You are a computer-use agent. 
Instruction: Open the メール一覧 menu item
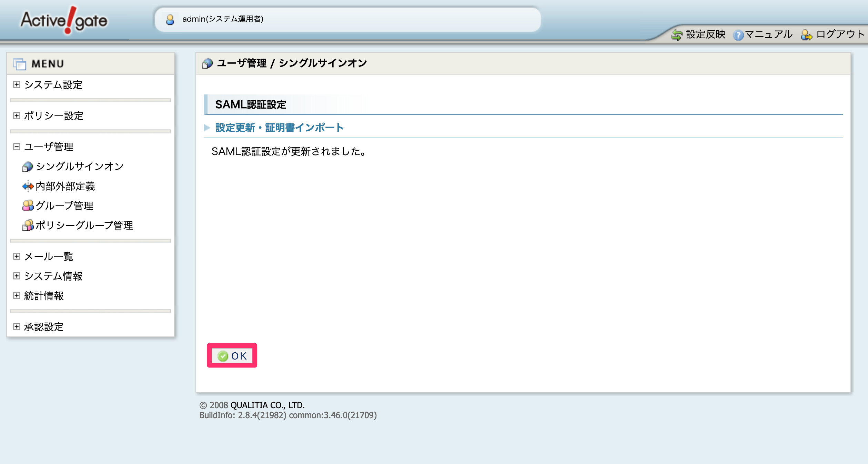click(49, 256)
